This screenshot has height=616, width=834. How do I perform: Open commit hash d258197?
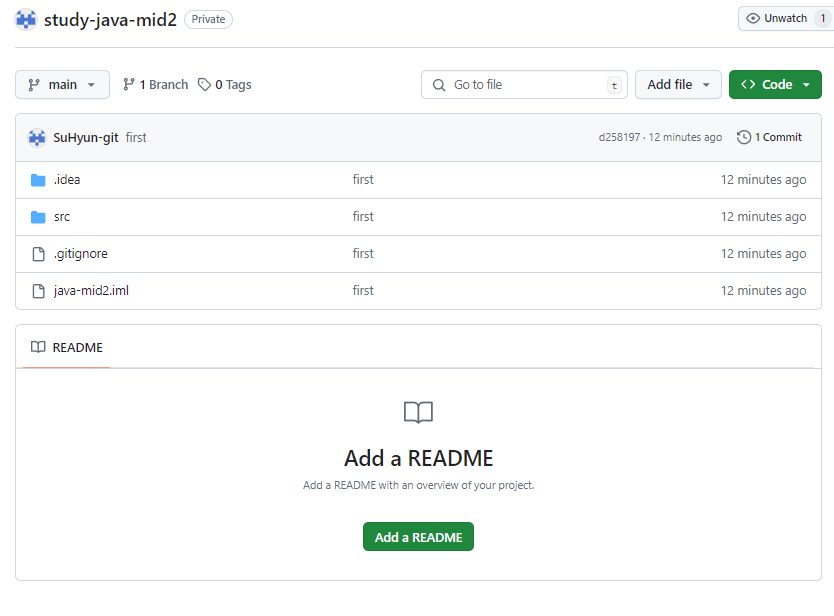pos(619,137)
